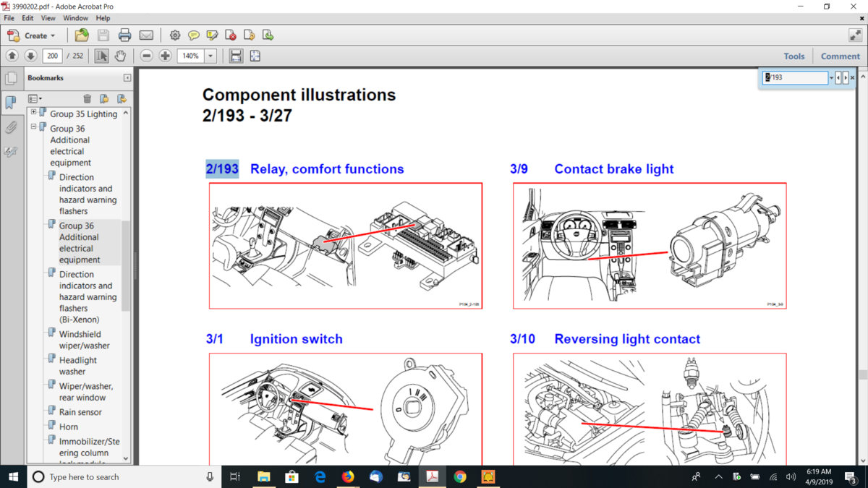Go to the previous page arrow
Screen dimensions: 868x488
coord(12,56)
